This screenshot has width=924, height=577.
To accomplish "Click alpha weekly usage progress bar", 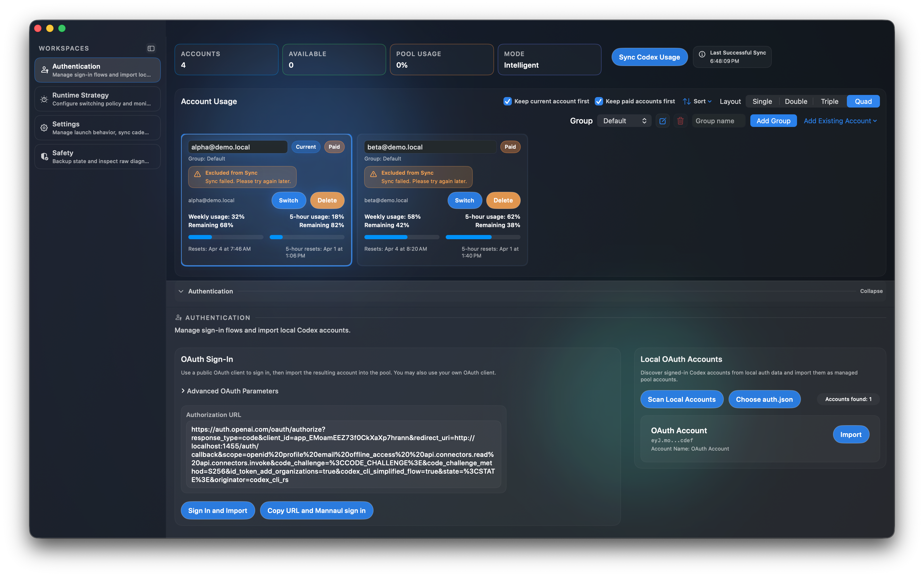I will click(226, 237).
